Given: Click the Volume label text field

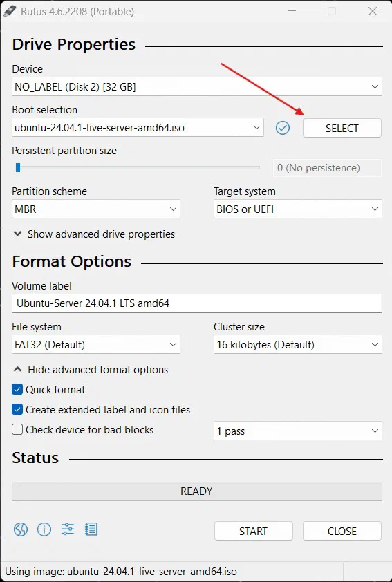Looking at the screenshot, I should 197,303.
